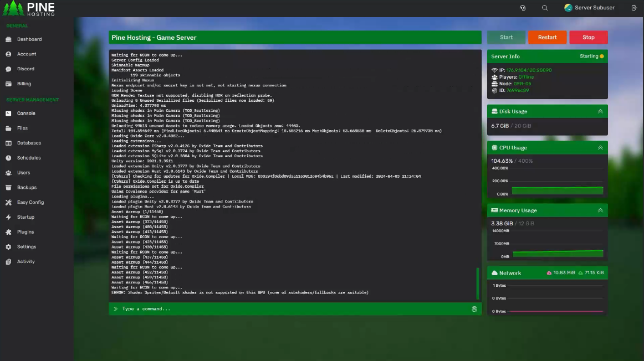
Task: Click the logout icon in top bar
Action: tap(633, 8)
